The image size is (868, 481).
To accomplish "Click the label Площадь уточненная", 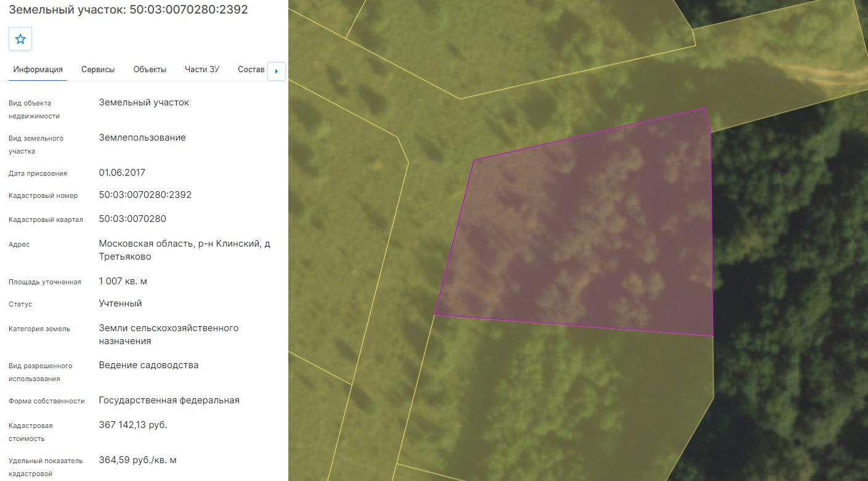I will pyautogui.click(x=45, y=282).
